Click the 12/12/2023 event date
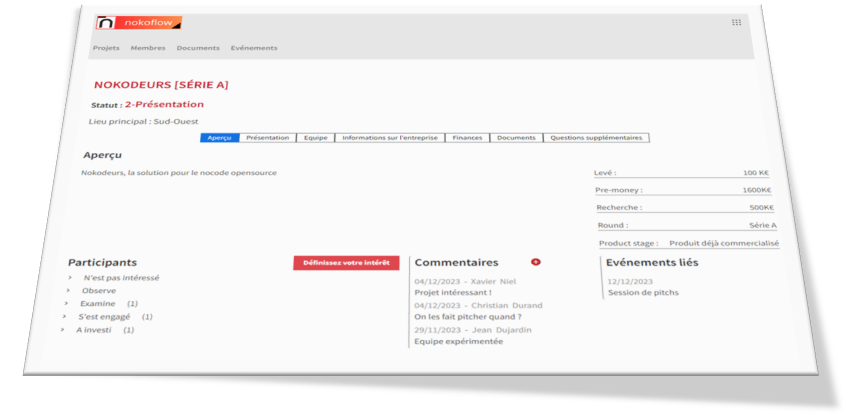 point(630,282)
